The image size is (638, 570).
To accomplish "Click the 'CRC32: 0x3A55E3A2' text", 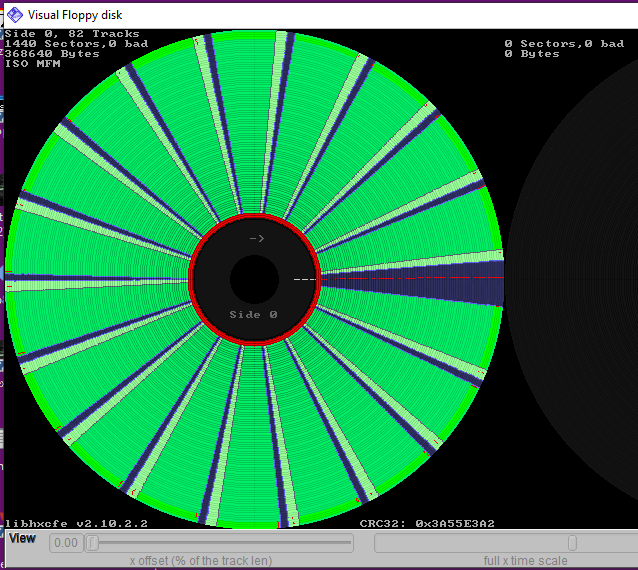I will pos(427,524).
